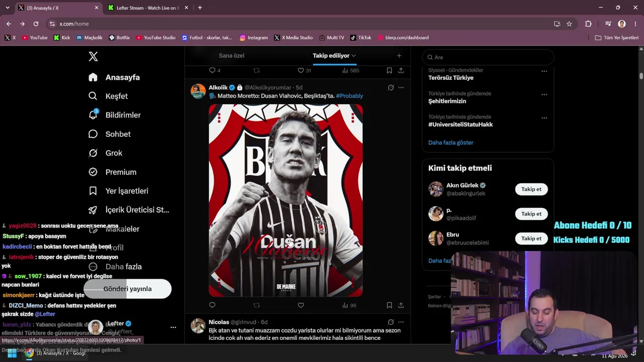Expand the Takip ediliyor dropdown chevron
The width and height of the screenshot is (644, 362).
click(x=354, y=56)
